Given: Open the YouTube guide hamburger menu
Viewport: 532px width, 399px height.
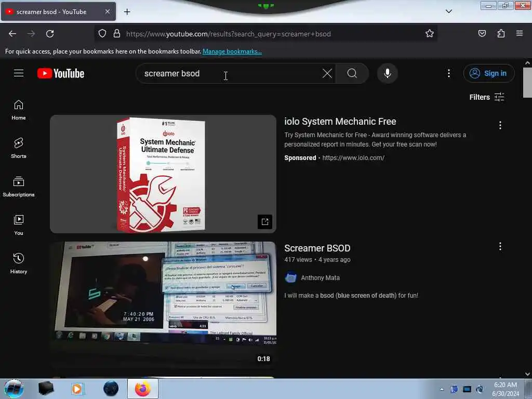Looking at the screenshot, I should click(19, 73).
